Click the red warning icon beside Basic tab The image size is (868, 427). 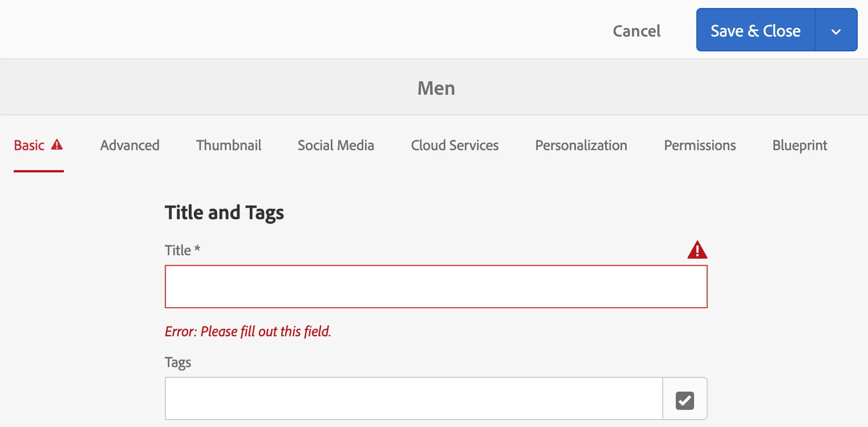pos(57,145)
